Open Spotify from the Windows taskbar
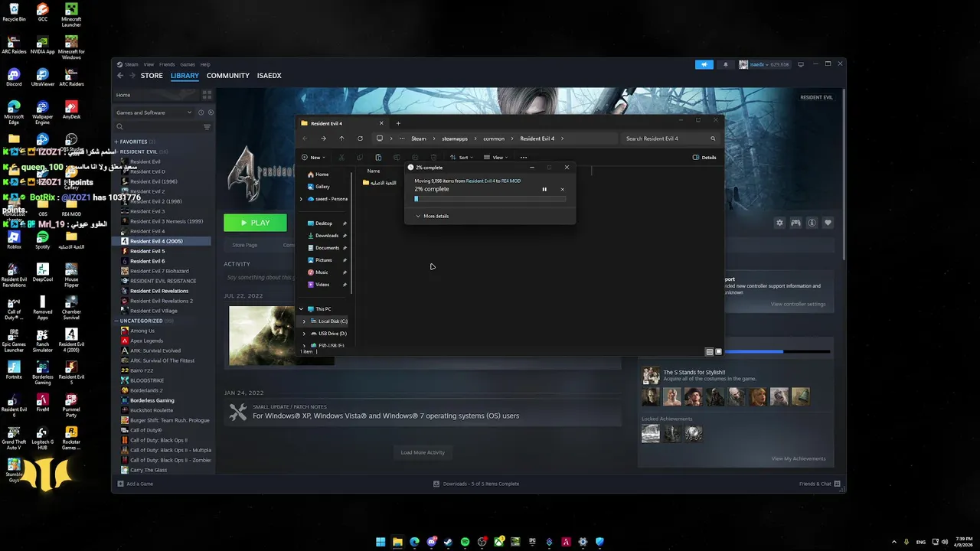 pyautogui.click(x=465, y=542)
